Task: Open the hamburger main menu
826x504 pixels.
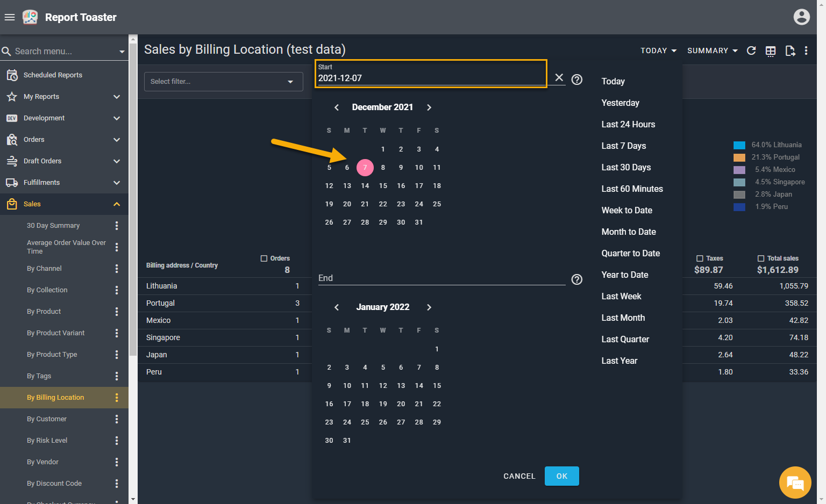Action: [9, 17]
